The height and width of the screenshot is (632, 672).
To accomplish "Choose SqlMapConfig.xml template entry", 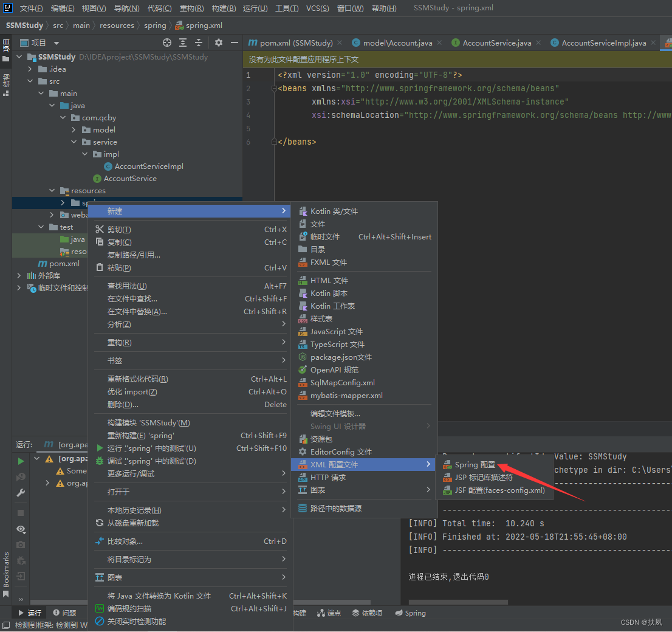I will [x=365, y=382].
